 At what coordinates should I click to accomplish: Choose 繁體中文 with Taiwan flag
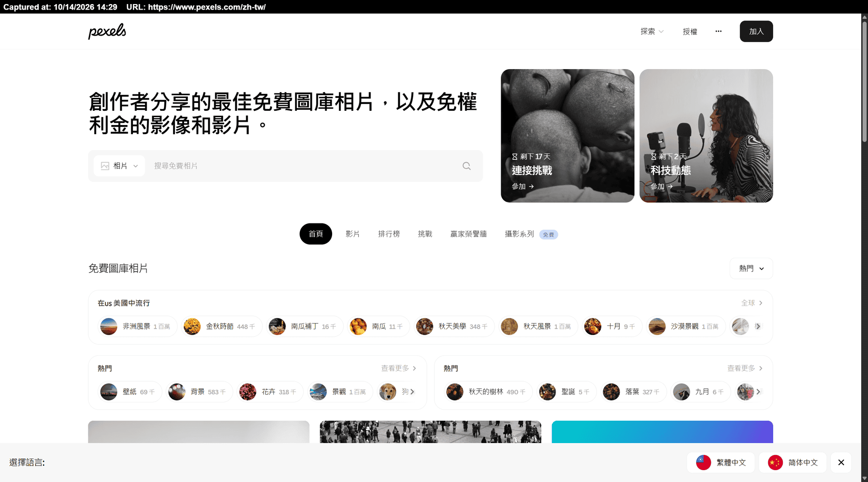(721, 462)
